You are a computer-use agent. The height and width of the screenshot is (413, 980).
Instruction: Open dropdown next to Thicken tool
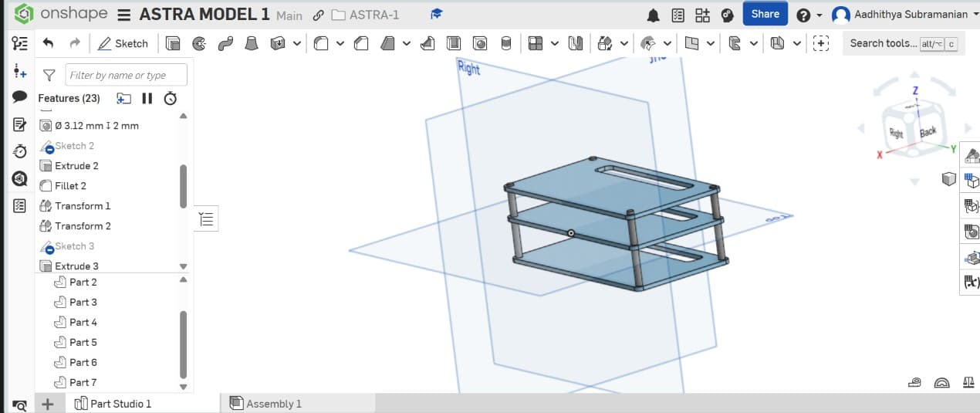click(297, 43)
